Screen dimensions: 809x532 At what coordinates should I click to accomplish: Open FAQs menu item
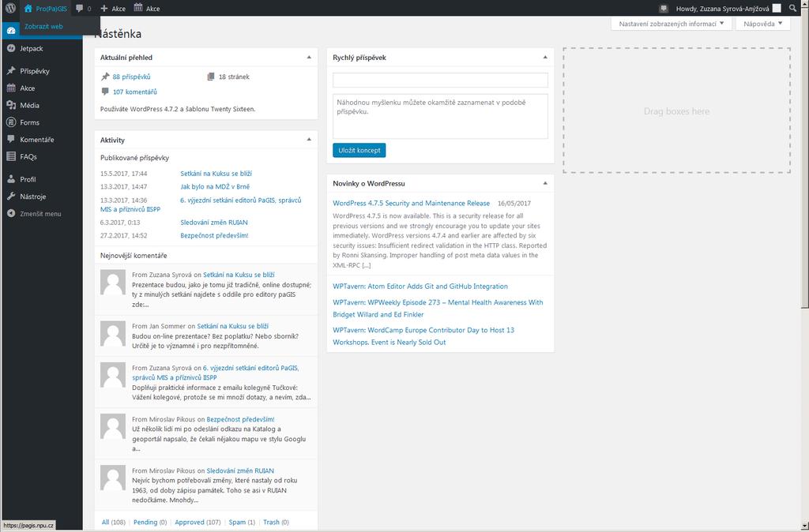pos(28,157)
